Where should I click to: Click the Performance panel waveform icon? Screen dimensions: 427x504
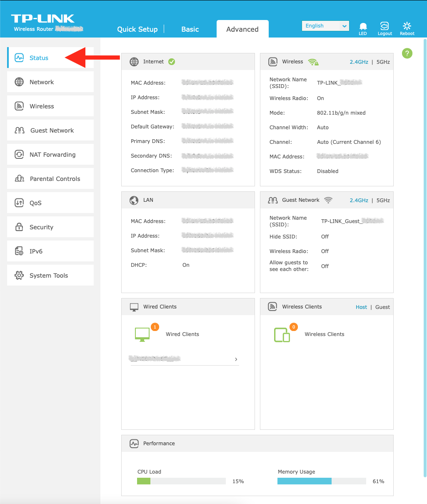134,444
